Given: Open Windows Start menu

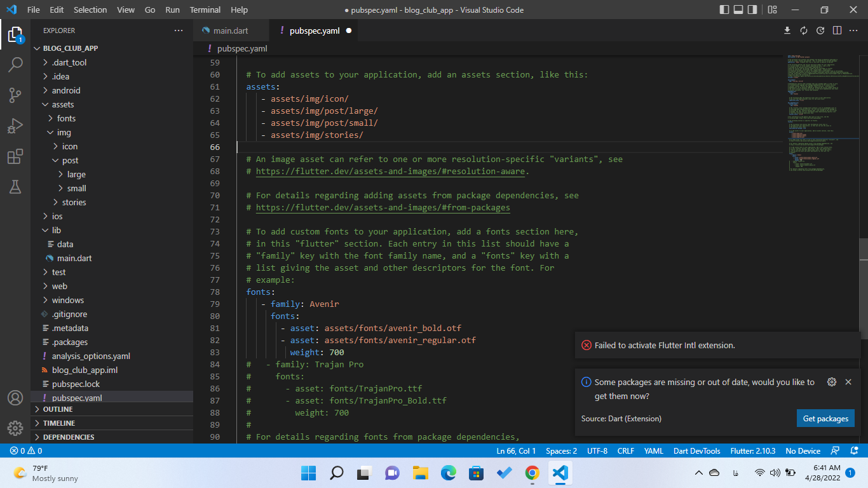Looking at the screenshot, I should pyautogui.click(x=308, y=473).
